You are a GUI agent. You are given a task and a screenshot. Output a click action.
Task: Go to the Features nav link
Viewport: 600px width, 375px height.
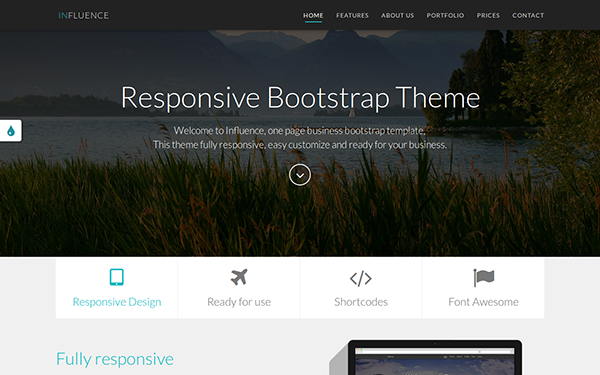point(352,15)
